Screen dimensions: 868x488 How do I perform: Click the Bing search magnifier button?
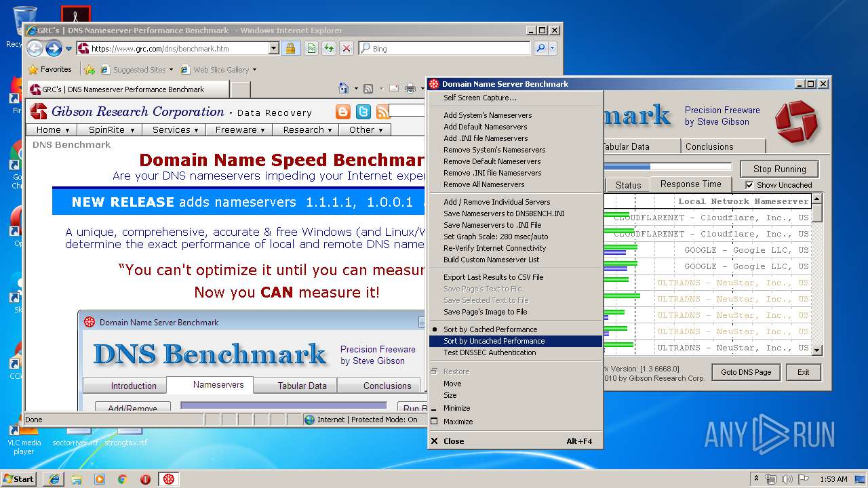(540, 48)
